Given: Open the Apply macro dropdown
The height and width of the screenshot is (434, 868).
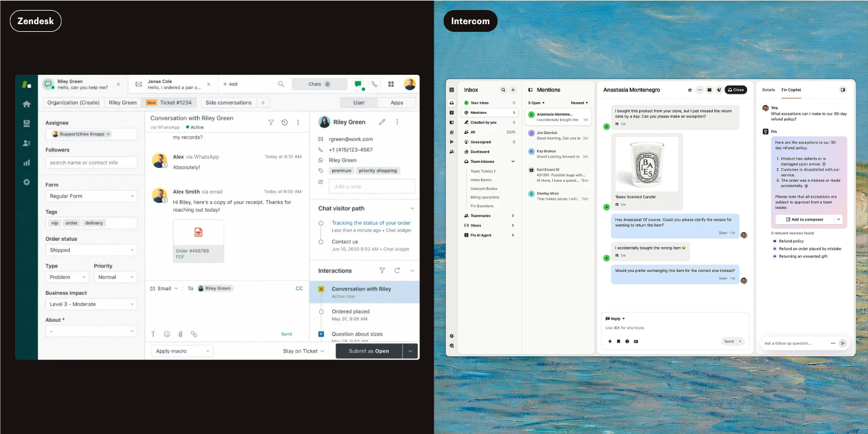Looking at the screenshot, I should point(182,351).
